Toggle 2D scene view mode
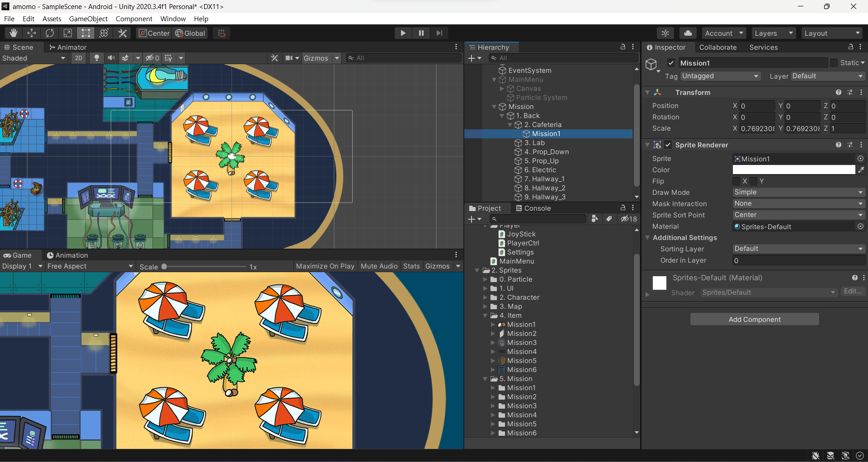The width and height of the screenshot is (868, 462). pyautogui.click(x=79, y=58)
